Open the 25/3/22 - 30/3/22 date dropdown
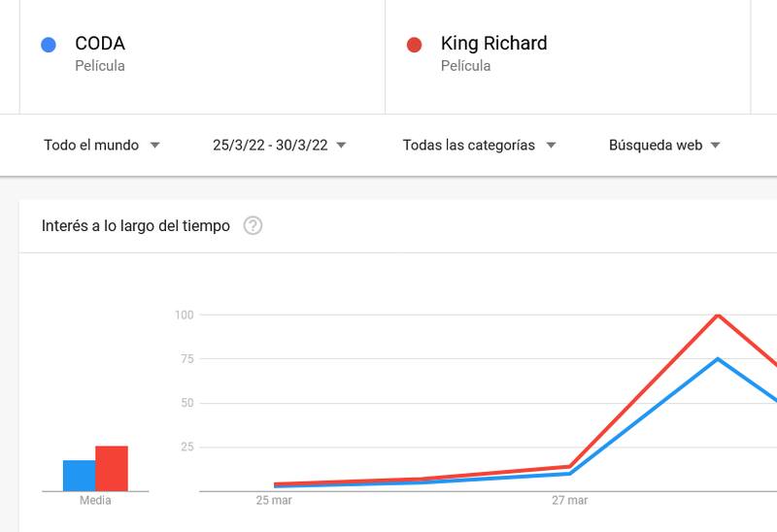777x532 pixels. (280, 146)
